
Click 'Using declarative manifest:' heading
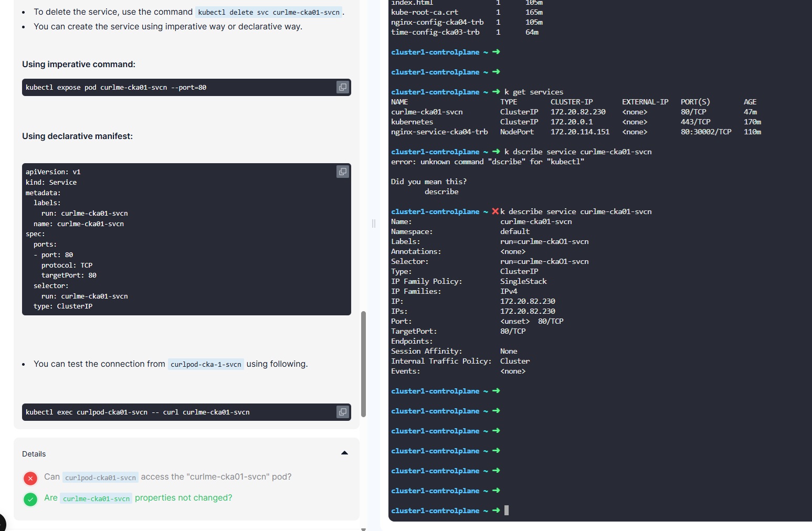(x=77, y=136)
